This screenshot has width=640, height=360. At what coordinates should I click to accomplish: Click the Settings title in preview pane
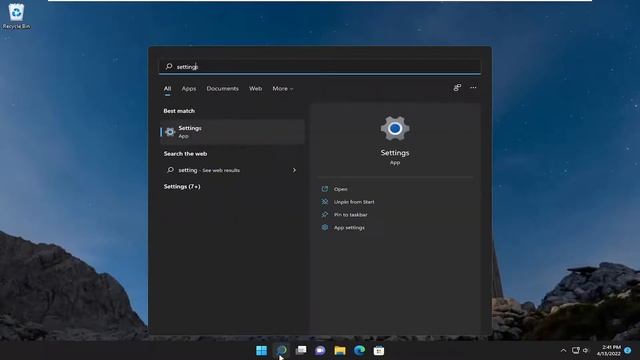(395, 153)
